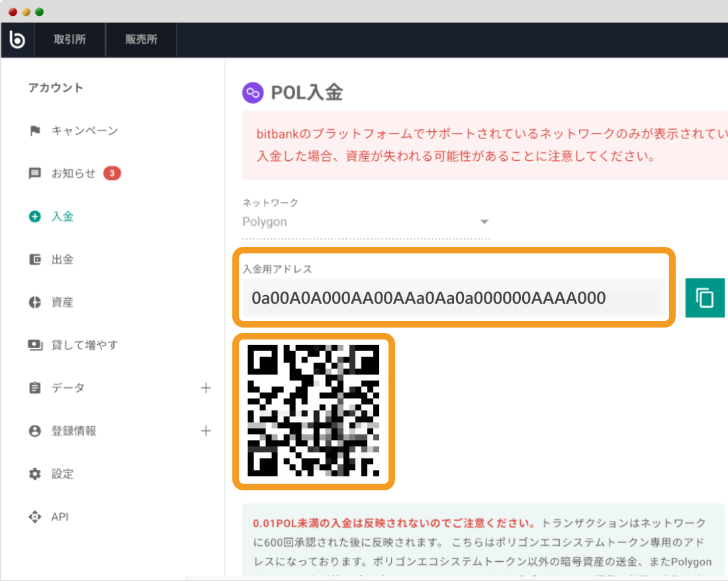Click the purple POL coin icon
Screen dimensions: 728x581
pyautogui.click(x=253, y=93)
